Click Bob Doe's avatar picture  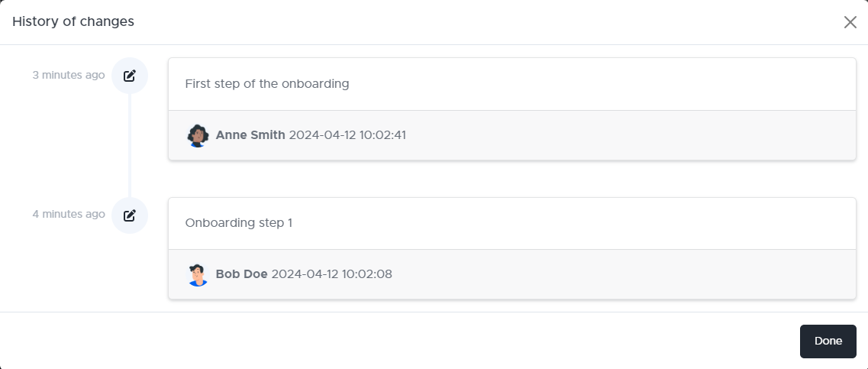198,274
